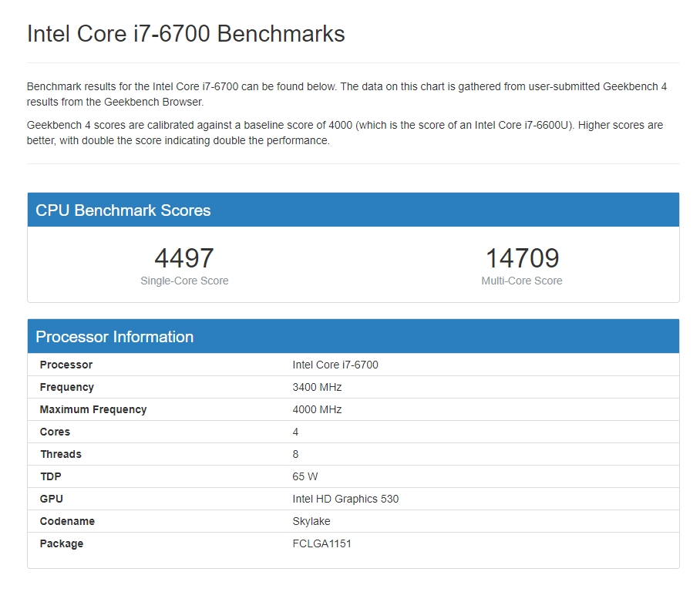Click the Processor Information panel header
The height and width of the screenshot is (592, 700).
tap(353, 336)
